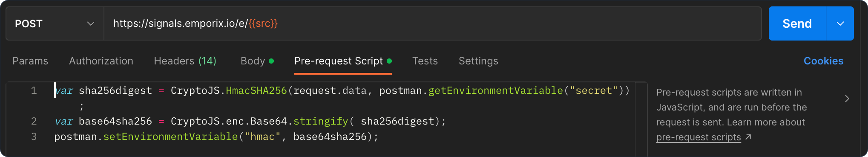The image size is (868, 157).
Task: Click code line 1 with sha256digest
Action: (x=342, y=90)
